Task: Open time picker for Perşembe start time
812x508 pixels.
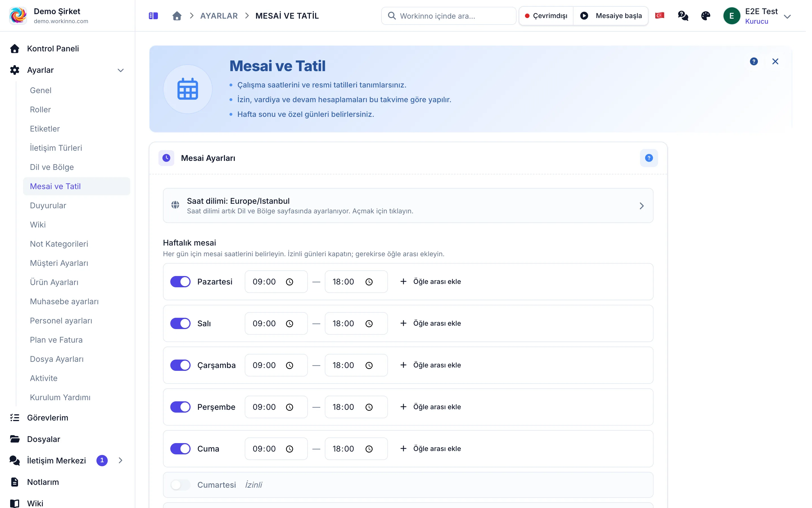Action: (x=290, y=407)
